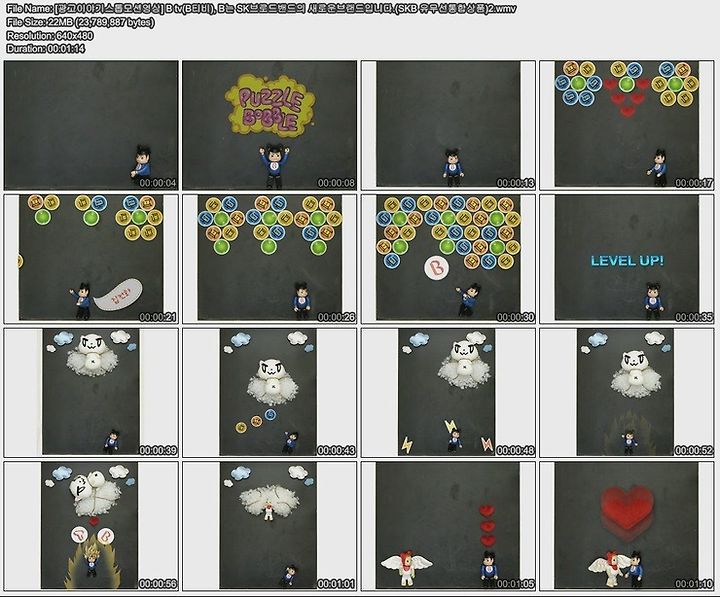Click the LEVEL UP! text
This screenshot has height=597, width=720.
(627, 261)
